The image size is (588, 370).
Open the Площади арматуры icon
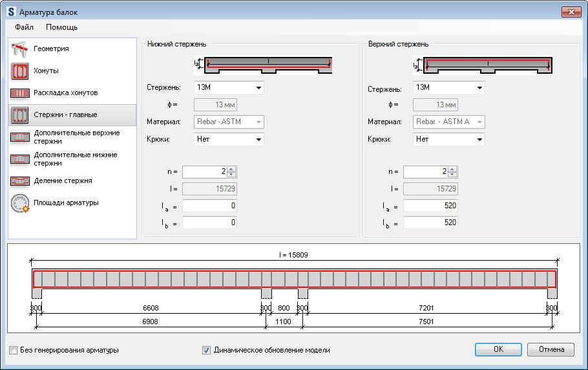tap(20, 203)
